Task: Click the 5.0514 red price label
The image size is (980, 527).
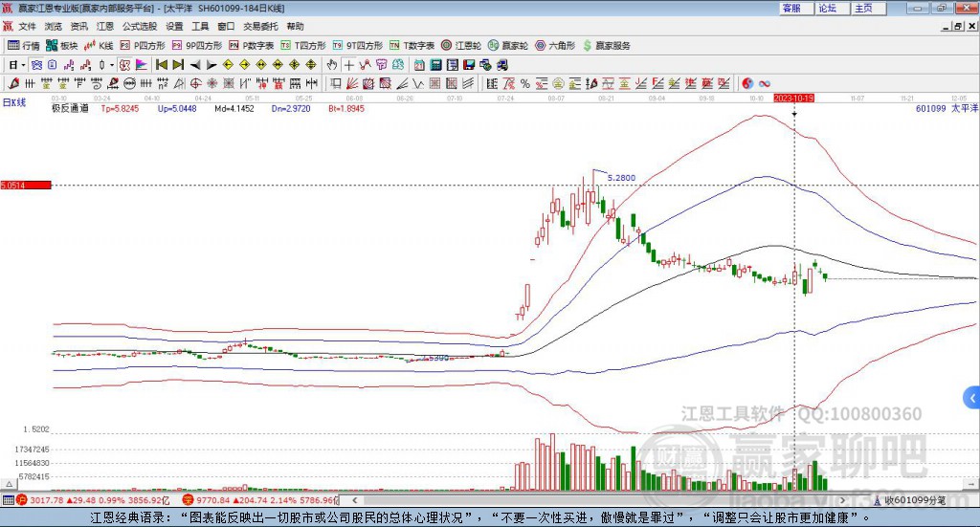Action: point(26,185)
